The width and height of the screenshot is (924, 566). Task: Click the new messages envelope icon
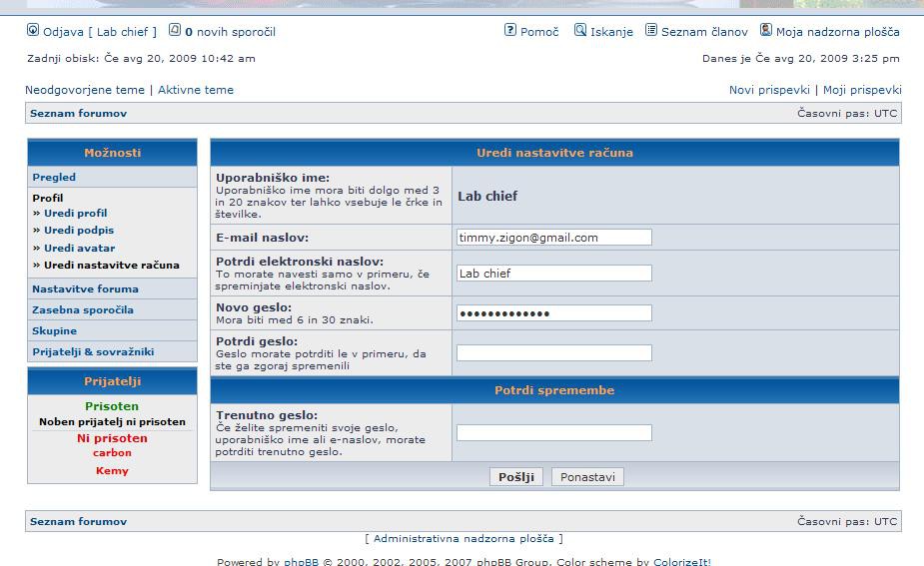coord(175,31)
